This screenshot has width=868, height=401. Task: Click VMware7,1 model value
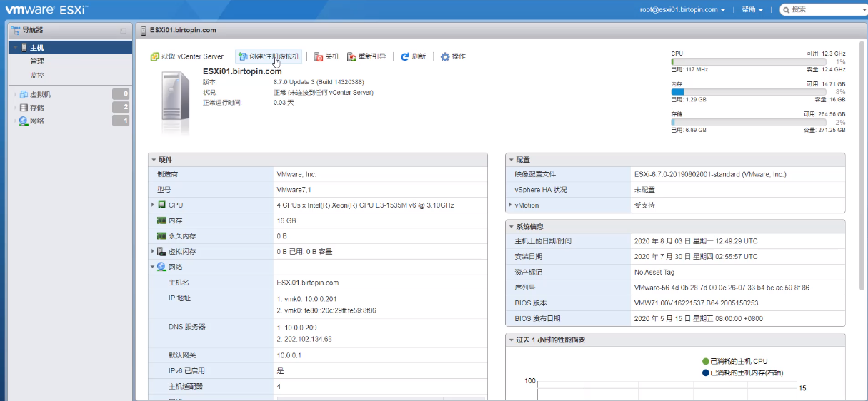[x=294, y=190]
